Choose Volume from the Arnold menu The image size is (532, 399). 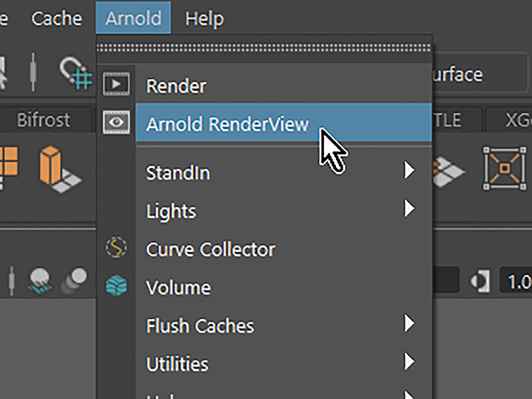(283, 288)
